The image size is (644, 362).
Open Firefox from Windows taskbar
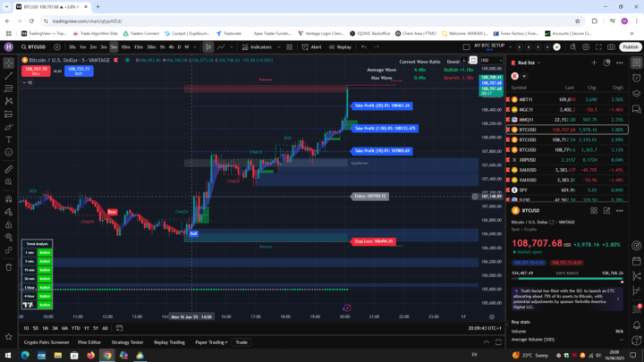pos(90,356)
